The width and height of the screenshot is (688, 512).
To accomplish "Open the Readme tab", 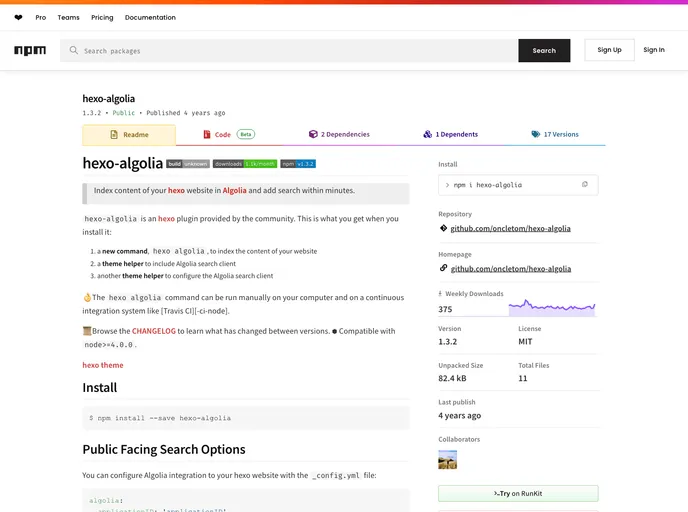I will click(x=129, y=135).
